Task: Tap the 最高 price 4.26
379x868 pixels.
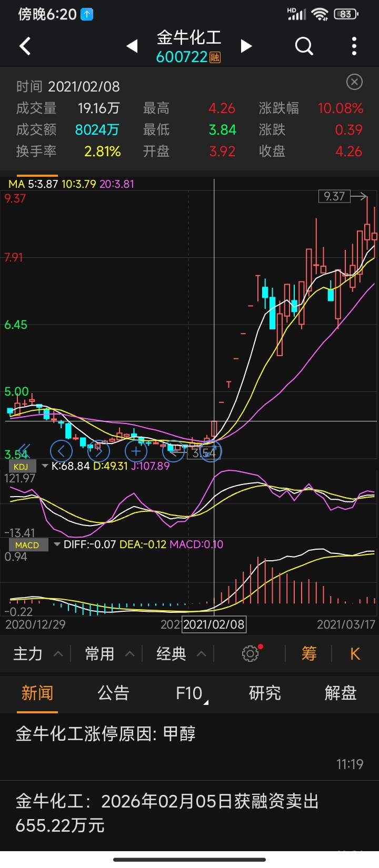Action: (x=222, y=108)
